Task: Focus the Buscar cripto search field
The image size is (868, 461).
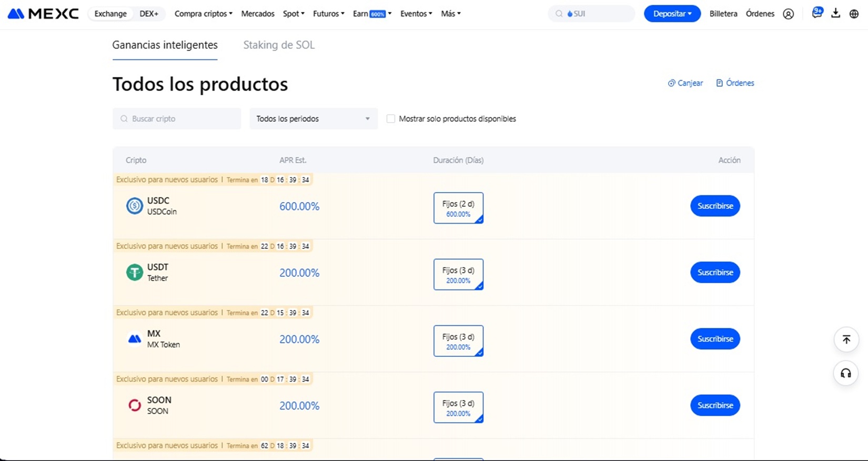Action: [x=177, y=119]
